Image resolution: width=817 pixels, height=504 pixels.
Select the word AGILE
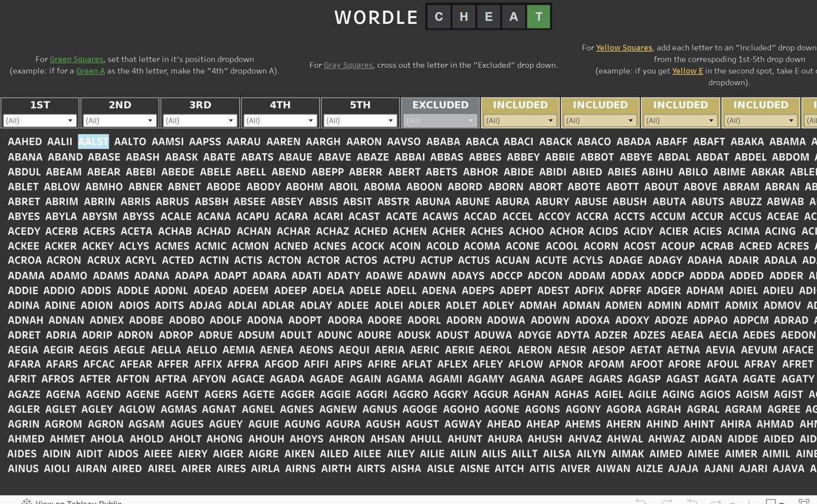tap(643, 395)
